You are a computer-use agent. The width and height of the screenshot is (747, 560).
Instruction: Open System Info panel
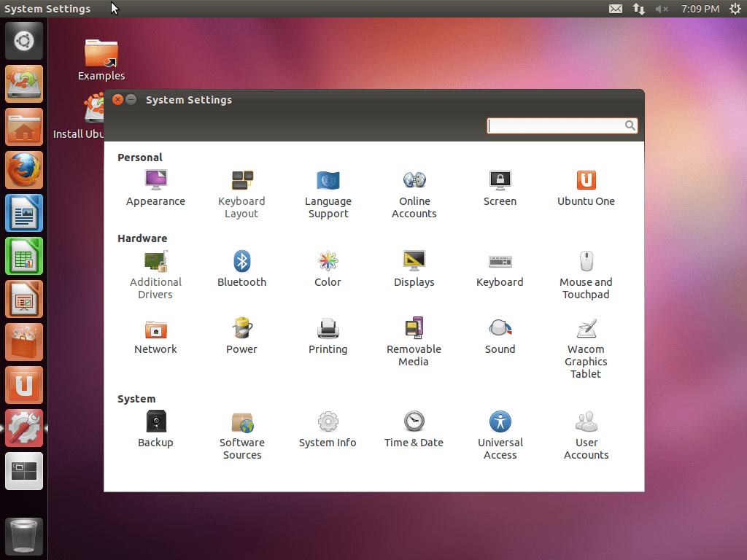[328, 429]
